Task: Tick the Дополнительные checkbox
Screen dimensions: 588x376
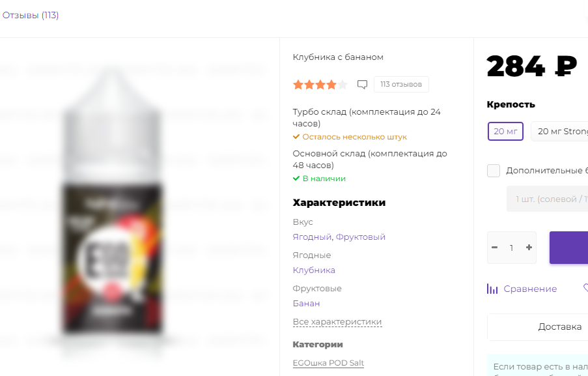Action: pos(494,170)
